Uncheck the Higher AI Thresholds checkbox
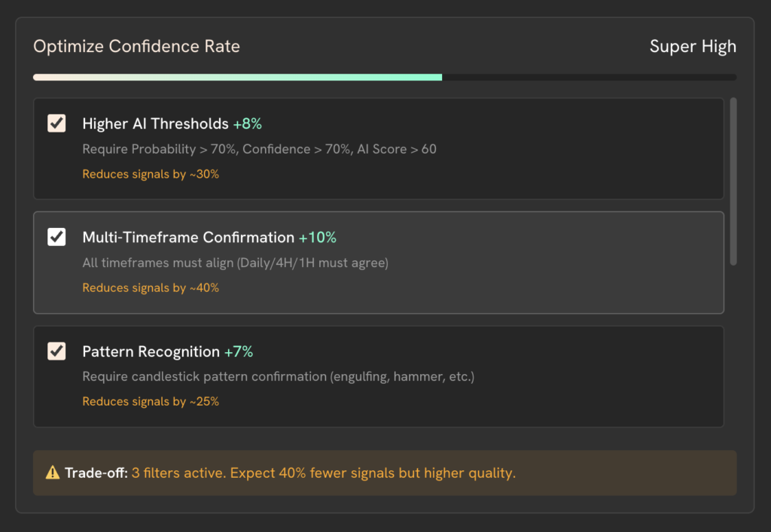Viewport: 771px width, 532px height. 56,123
